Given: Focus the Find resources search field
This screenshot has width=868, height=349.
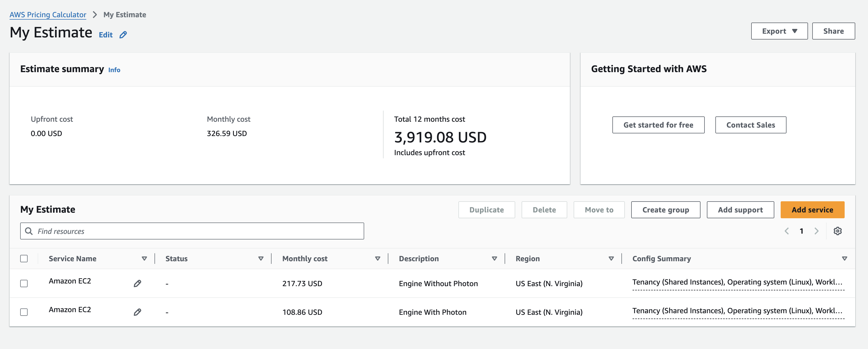Looking at the screenshot, I should point(192,231).
